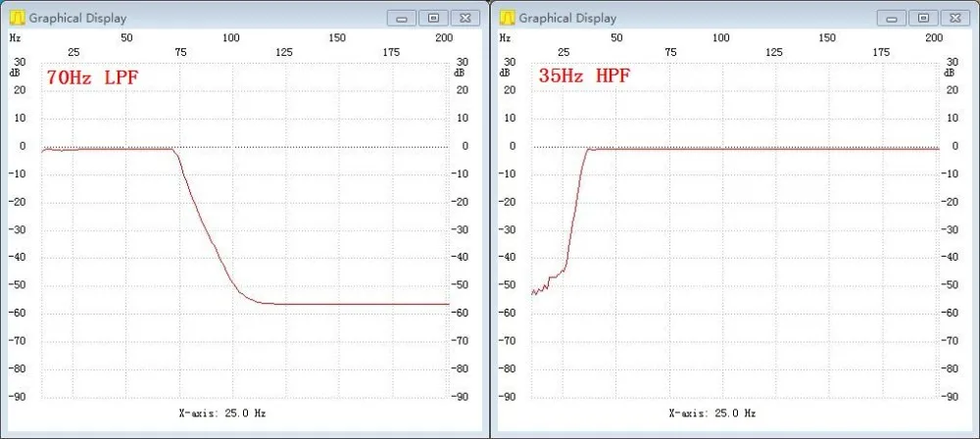980x439 pixels.
Task: Click the '125' frequency label in the HPF window
Action: [x=774, y=53]
